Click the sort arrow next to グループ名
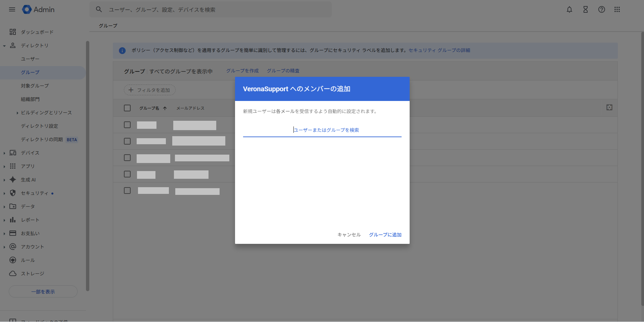The height and width of the screenshot is (322, 644). pos(165,108)
